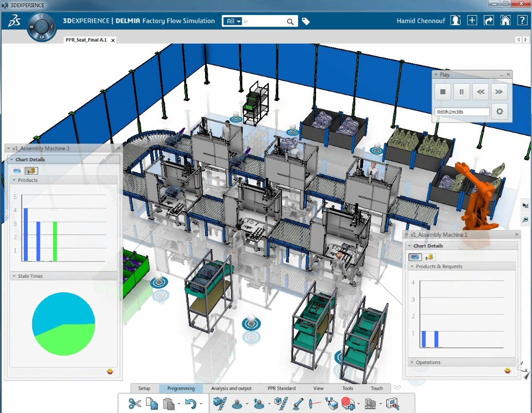This screenshot has width=532, height=413.
Task: Click the Share arrow icon
Action: point(489,21)
